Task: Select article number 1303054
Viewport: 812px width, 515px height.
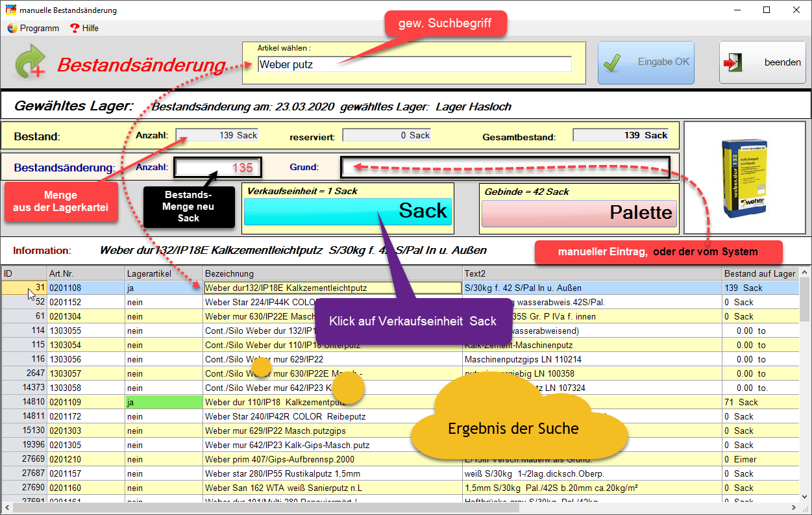Action: 86,345
